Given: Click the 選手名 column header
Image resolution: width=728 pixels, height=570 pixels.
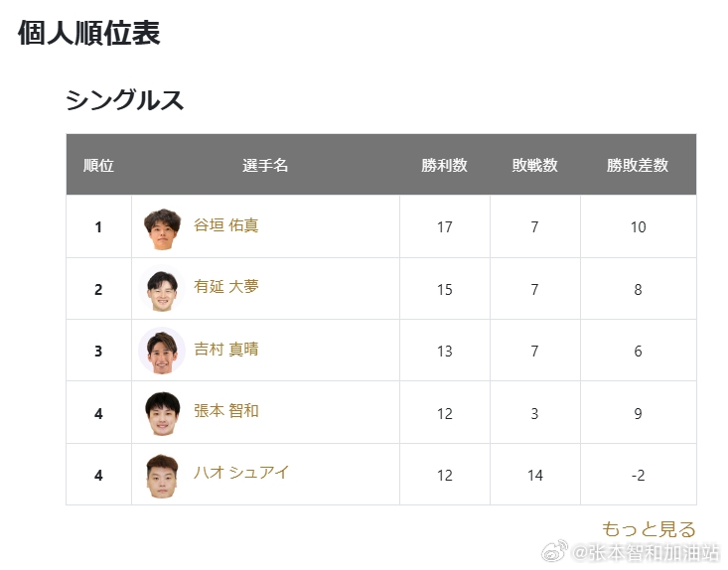Looking at the screenshot, I should pyautogui.click(x=265, y=165).
